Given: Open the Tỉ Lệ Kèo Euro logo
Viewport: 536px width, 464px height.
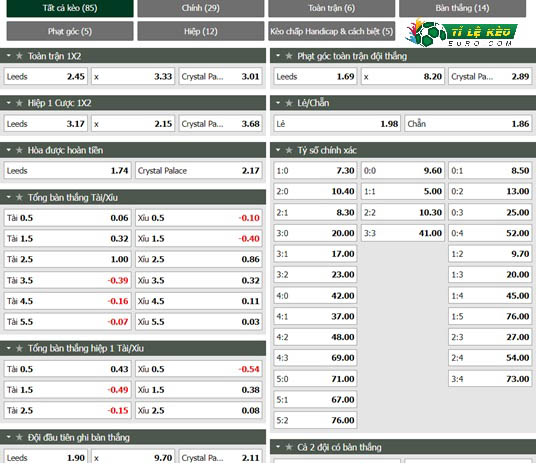Looking at the screenshot, I should 461,32.
